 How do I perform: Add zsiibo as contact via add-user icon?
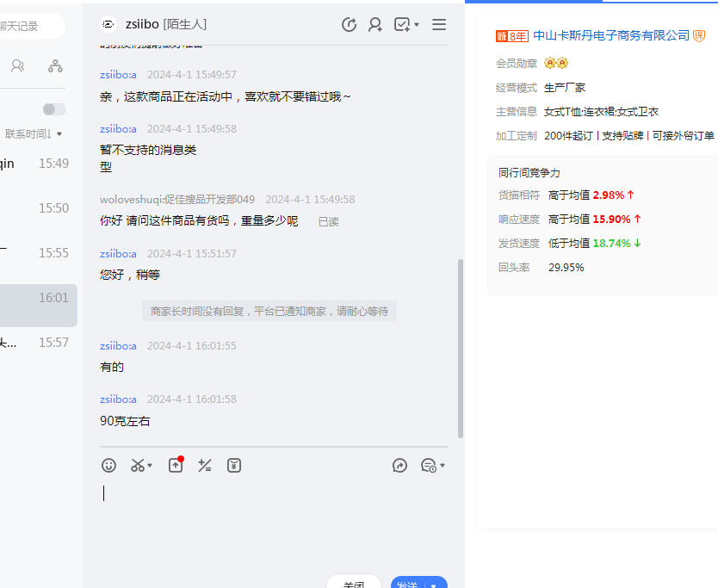[375, 25]
